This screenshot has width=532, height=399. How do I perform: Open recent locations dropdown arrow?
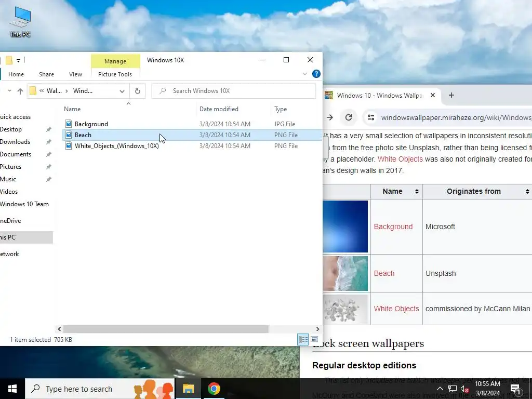[x=9, y=91]
